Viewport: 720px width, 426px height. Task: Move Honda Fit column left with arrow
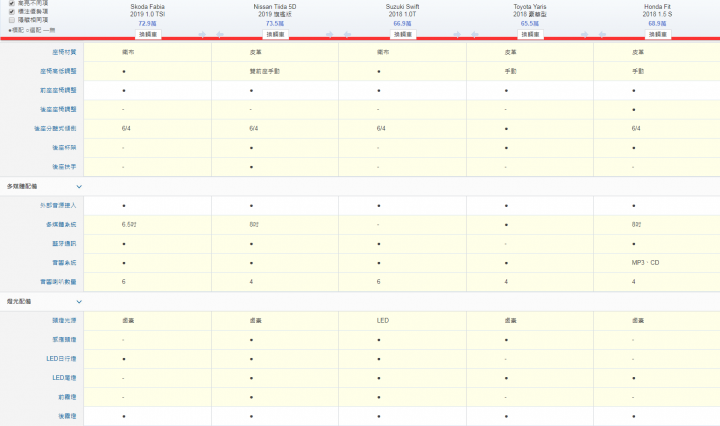click(602, 34)
